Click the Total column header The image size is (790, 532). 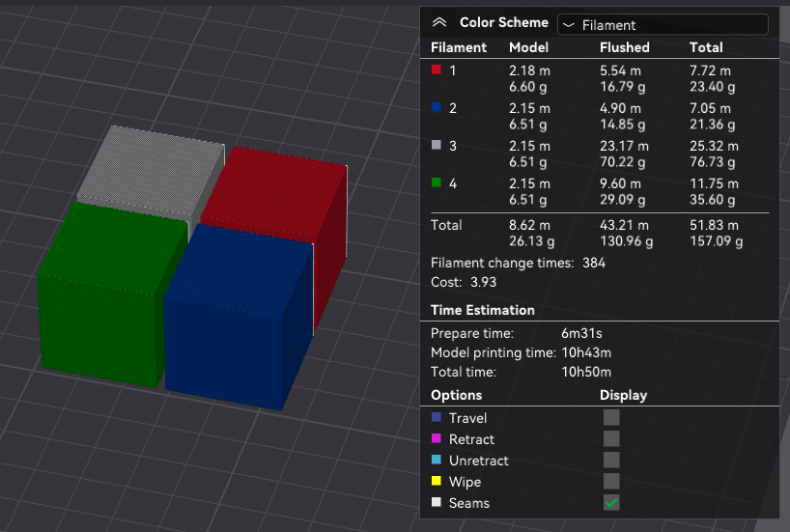point(706,47)
